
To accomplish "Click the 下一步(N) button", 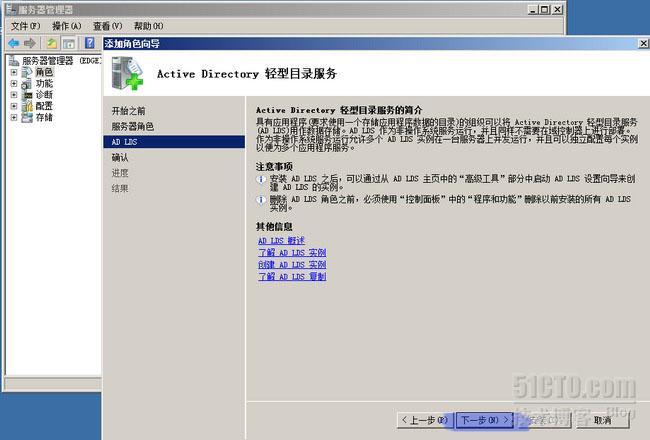I will coord(485,420).
